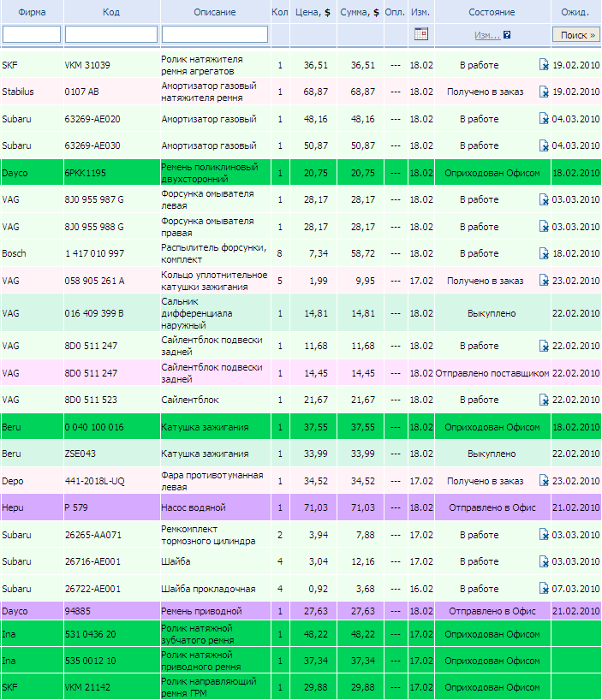Click expected date 07.03.2010
Viewport: 602px width, 700px height.
(x=575, y=589)
